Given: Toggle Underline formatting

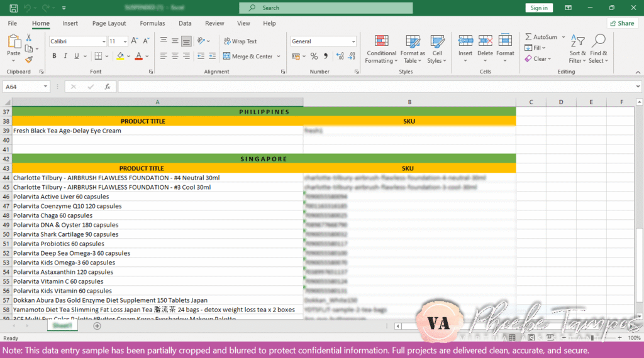Looking at the screenshot, I should (76, 56).
